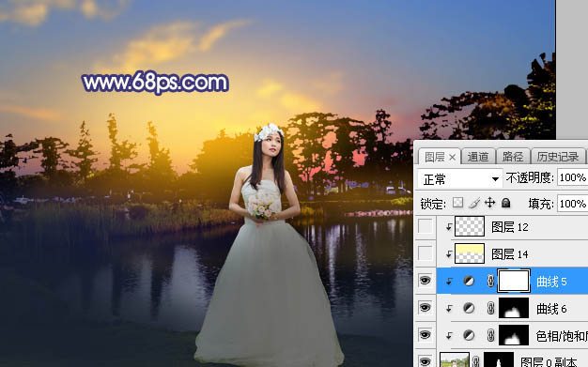Viewport: 588px width, 367px height.
Task: Click 色相/饱和度 adjustment icon
Action: (469, 335)
